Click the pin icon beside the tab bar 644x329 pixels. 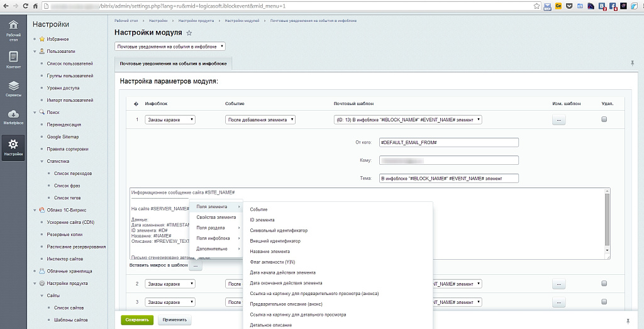[x=631, y=63]
